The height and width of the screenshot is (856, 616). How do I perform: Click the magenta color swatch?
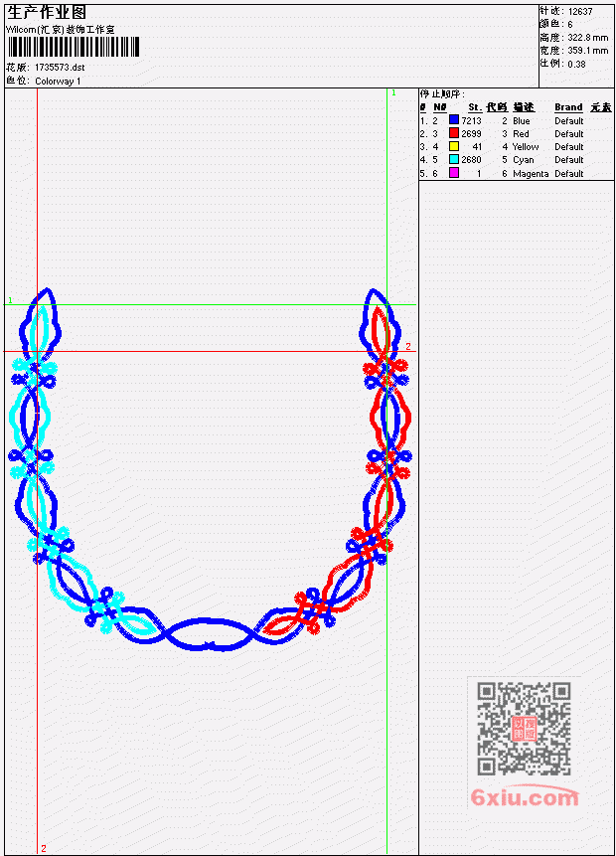453,173
